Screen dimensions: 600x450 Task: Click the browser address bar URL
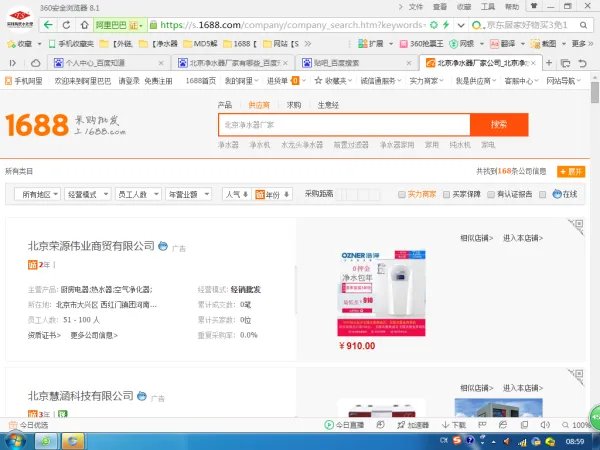coord(293,25)
